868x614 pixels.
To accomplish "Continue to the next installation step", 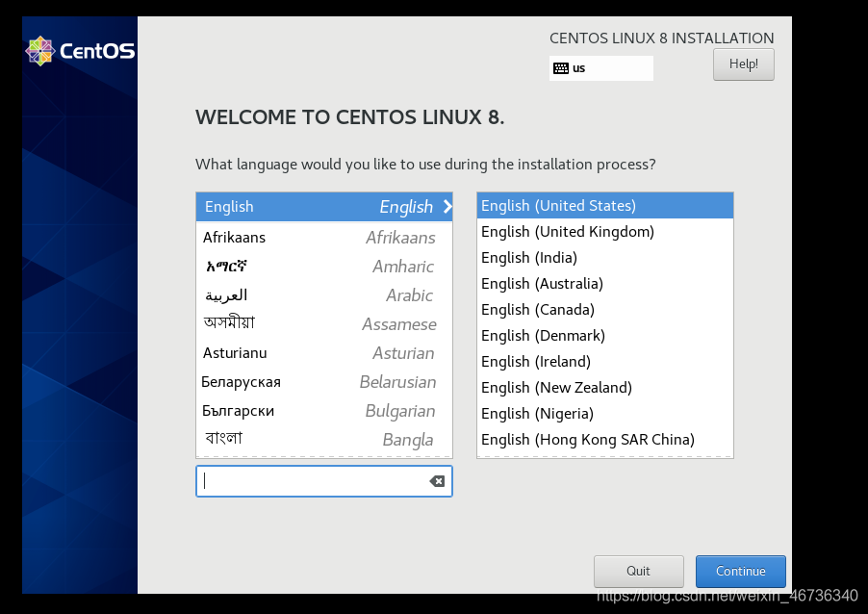I will 741,572.
